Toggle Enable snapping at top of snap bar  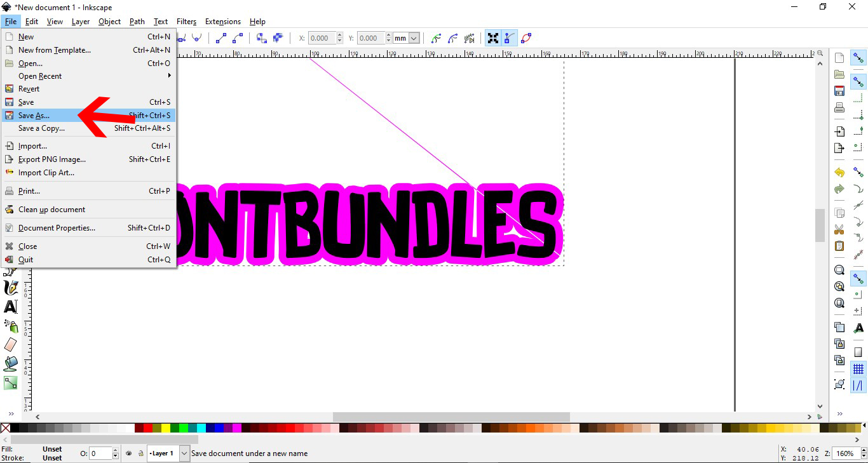858,58
